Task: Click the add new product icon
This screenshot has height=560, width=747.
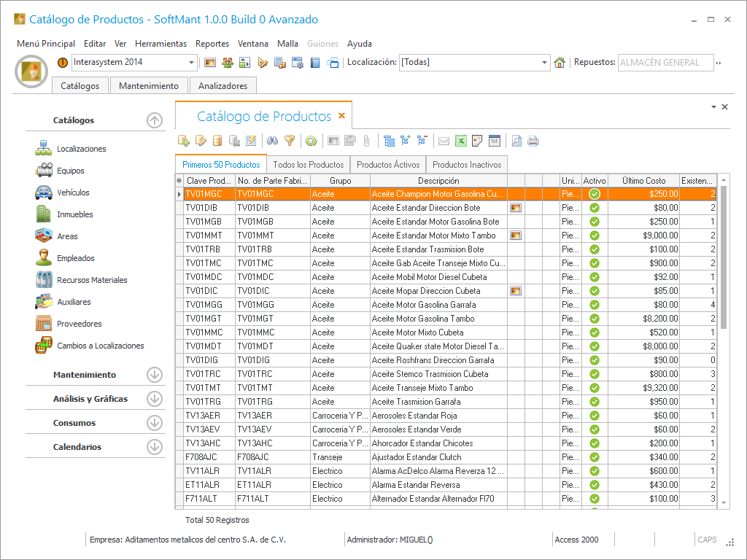Action: coord(184,141)
